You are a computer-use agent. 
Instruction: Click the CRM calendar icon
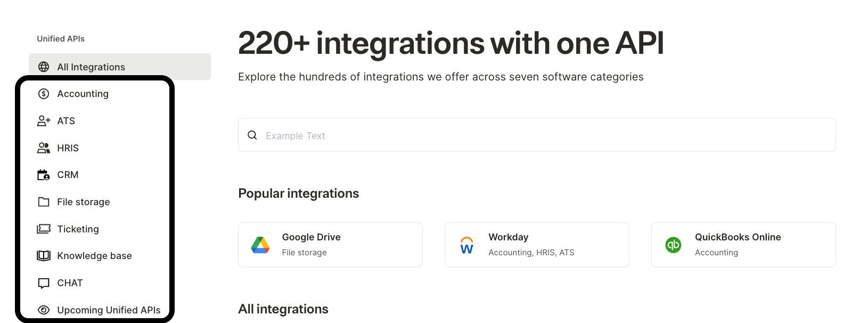click(x=43, y=174)
